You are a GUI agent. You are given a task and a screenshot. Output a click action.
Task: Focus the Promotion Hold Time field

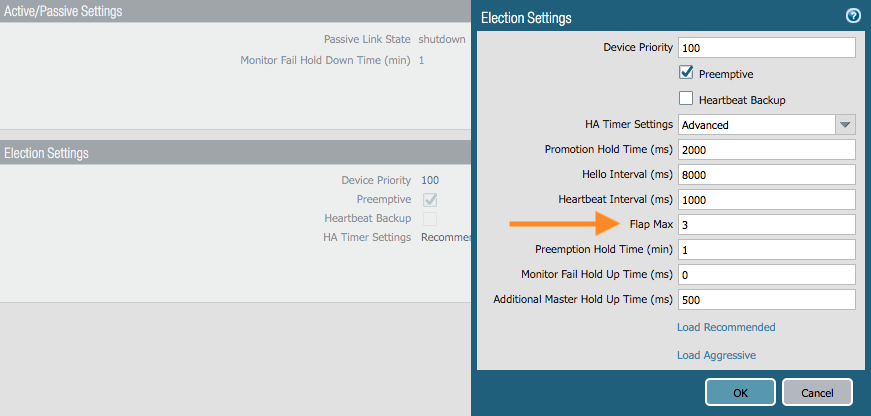[x=766, y=150]
